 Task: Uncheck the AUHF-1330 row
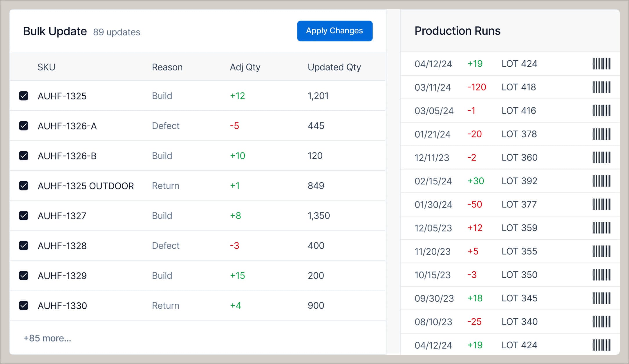[24, 305]
